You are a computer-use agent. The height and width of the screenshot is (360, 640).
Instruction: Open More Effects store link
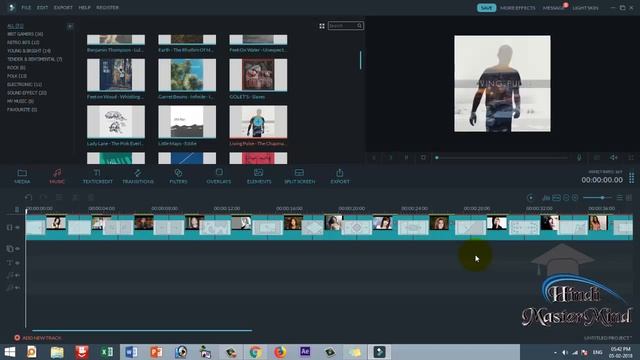(x=518, y=8)
